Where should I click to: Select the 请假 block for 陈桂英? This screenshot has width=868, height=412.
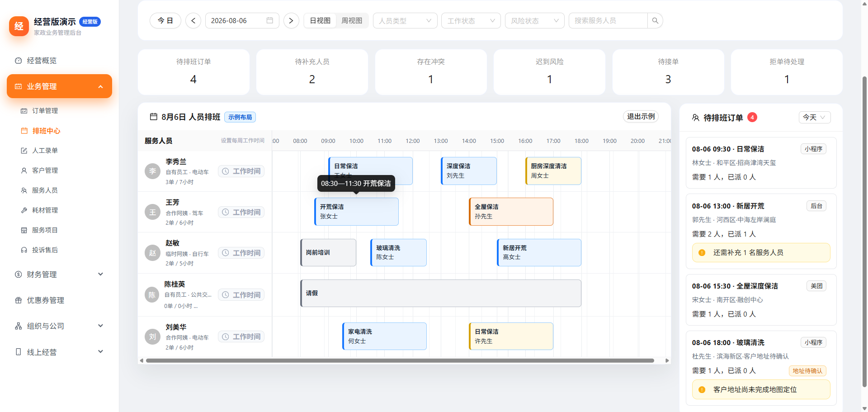[441, 294]
